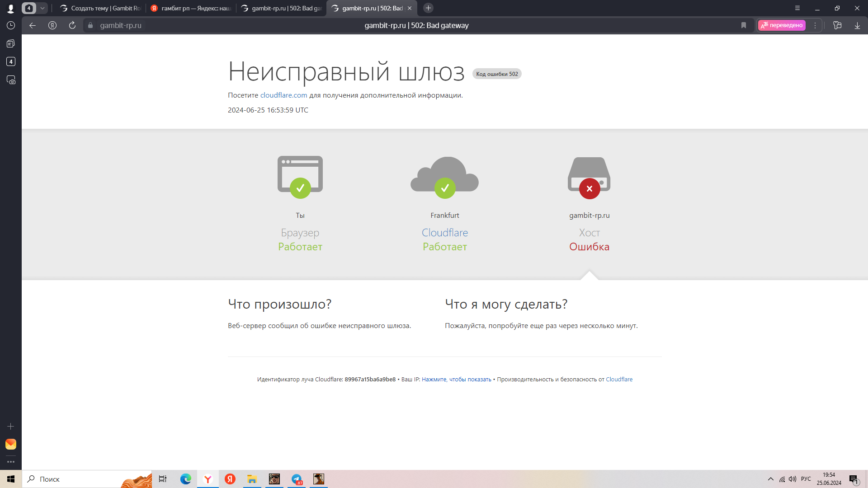Show hidden system tray icons
Screen dimensions: 868x488
coord(771,479)
